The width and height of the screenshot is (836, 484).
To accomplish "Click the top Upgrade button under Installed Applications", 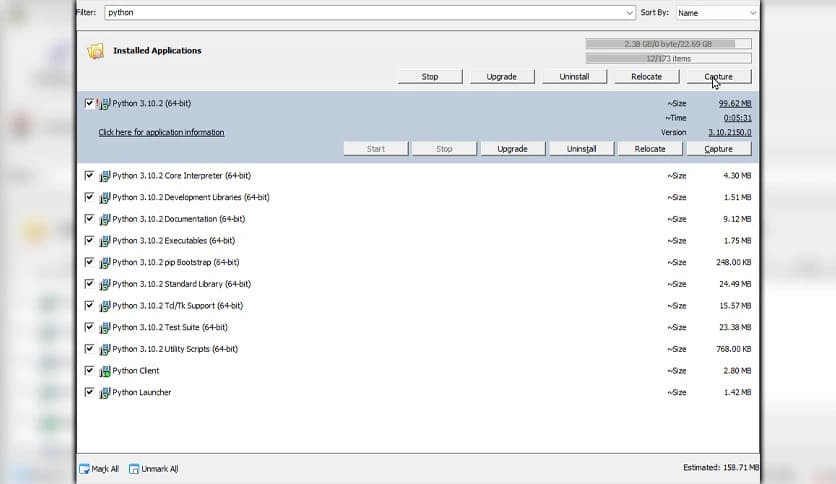I will coord(502,77).
